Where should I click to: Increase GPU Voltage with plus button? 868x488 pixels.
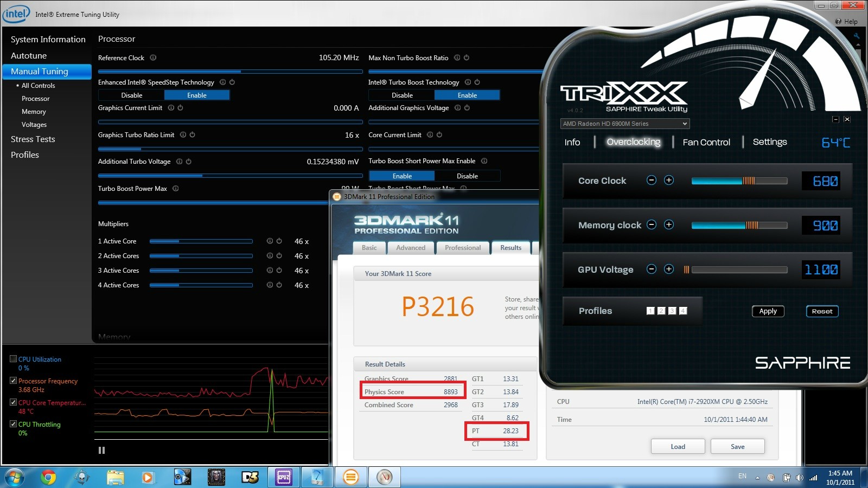pos(669,269)
